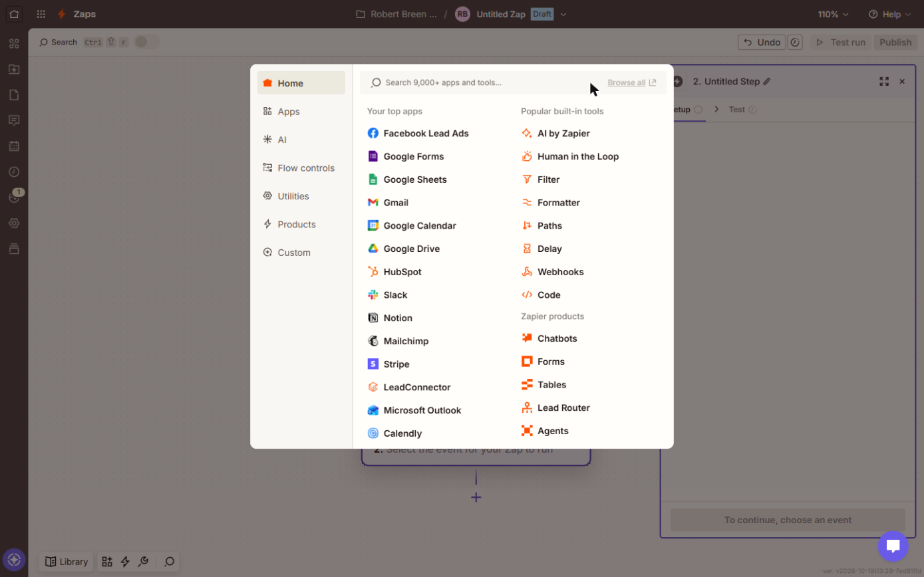Pick the Notion app icon

pyautogui.click(x=373, y=318)
